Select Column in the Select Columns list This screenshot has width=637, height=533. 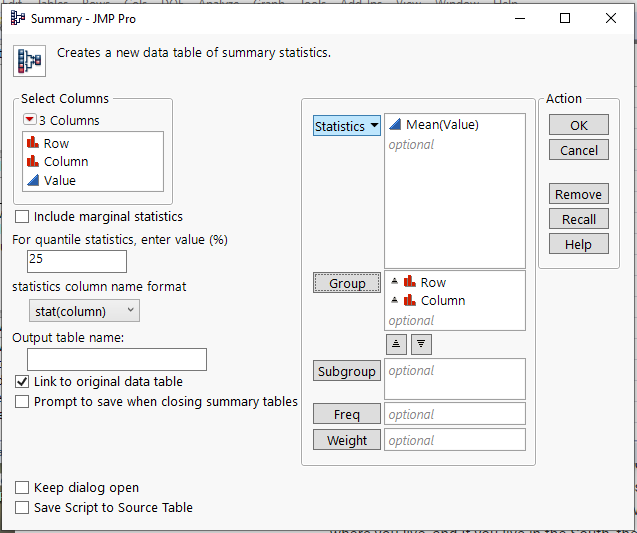click(x=65, y=162)
